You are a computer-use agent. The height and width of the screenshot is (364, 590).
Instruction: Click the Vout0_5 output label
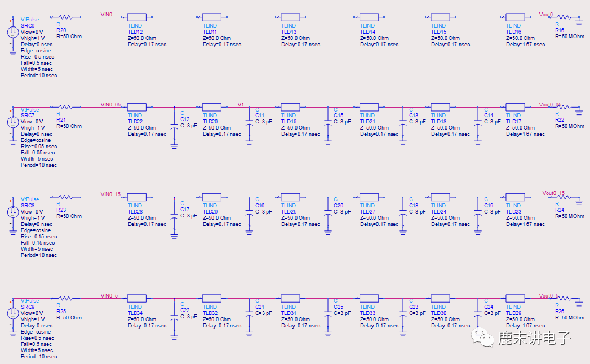(x=549, y=295)
